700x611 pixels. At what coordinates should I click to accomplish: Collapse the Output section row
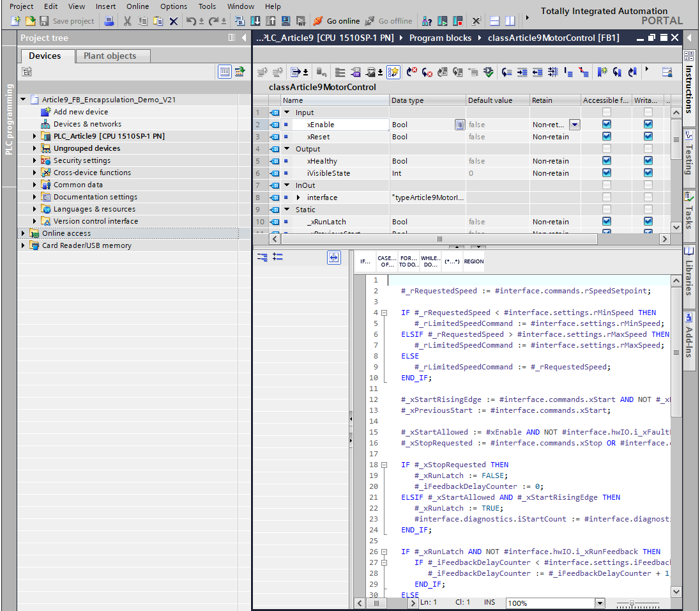(287, 149)
